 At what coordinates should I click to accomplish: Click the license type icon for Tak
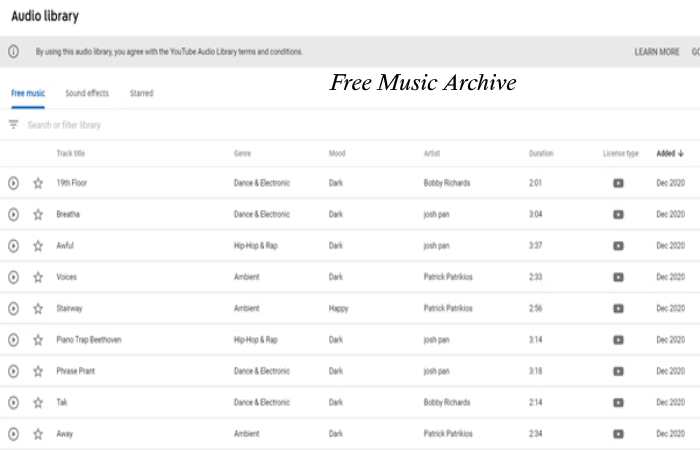[618, 403]
